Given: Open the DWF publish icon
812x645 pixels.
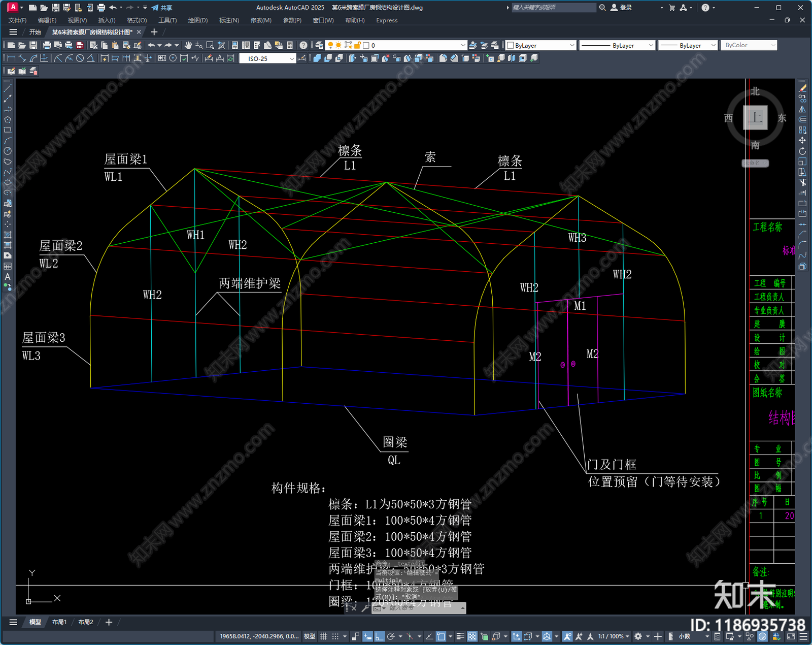Looking at the screenshot, I should [80, 45].
